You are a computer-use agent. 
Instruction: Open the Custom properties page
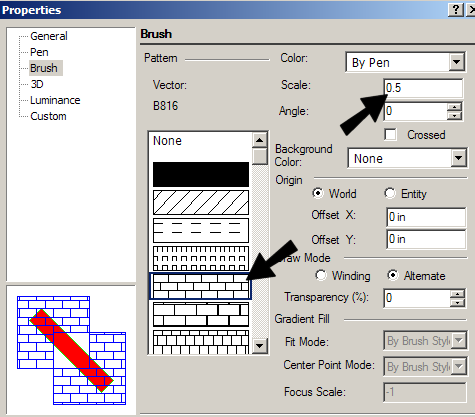[48, 116]
